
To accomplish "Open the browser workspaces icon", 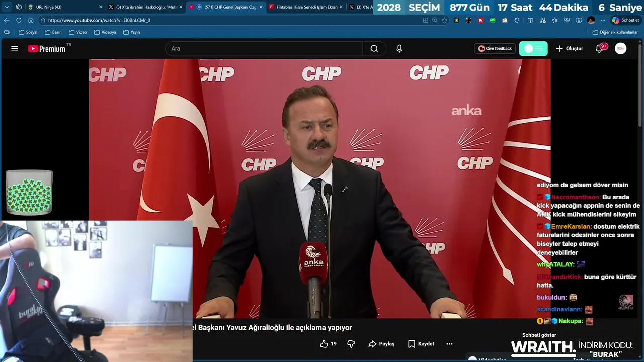I will pyautogui.click(x=19, y=7).
